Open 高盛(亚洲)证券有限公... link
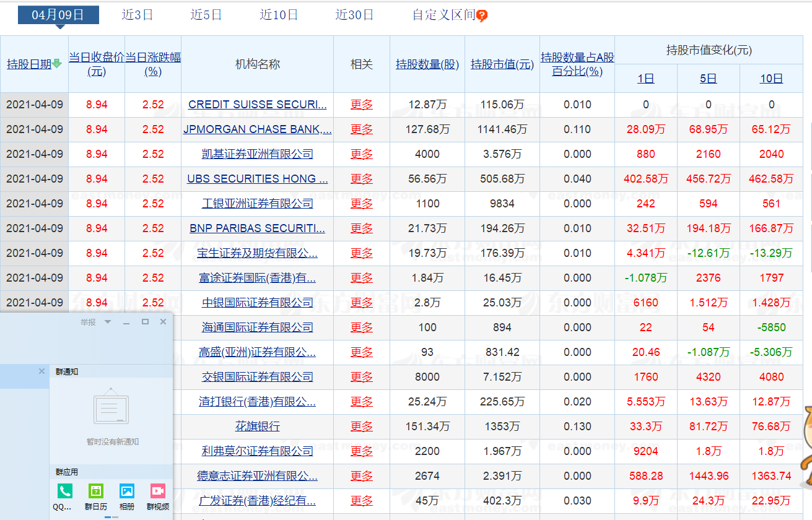 tap(258, 352)
